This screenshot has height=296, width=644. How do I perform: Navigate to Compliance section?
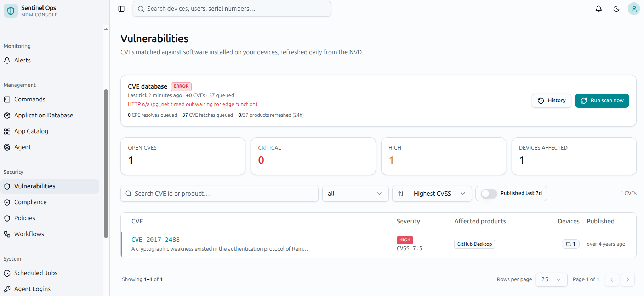pyautogui.click(x=50, y=202)
